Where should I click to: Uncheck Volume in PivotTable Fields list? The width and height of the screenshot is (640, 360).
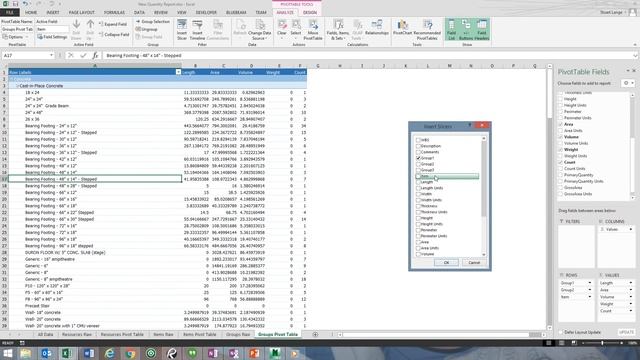coord(560,137)
